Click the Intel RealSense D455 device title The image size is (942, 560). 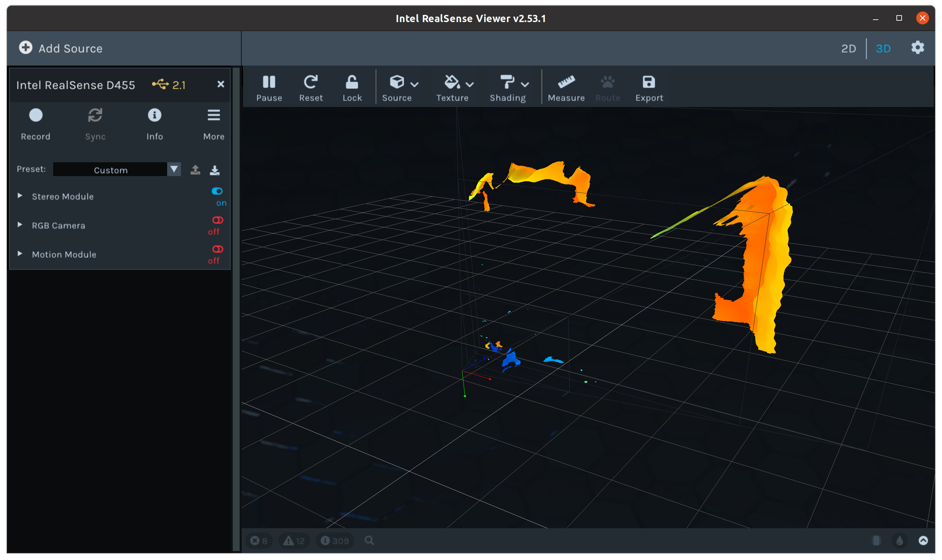(76, 85)
